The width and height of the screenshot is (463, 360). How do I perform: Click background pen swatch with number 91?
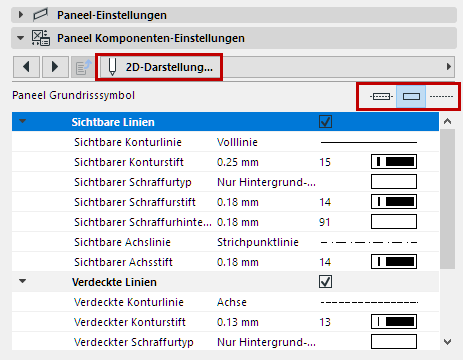[x=394, y=222]
